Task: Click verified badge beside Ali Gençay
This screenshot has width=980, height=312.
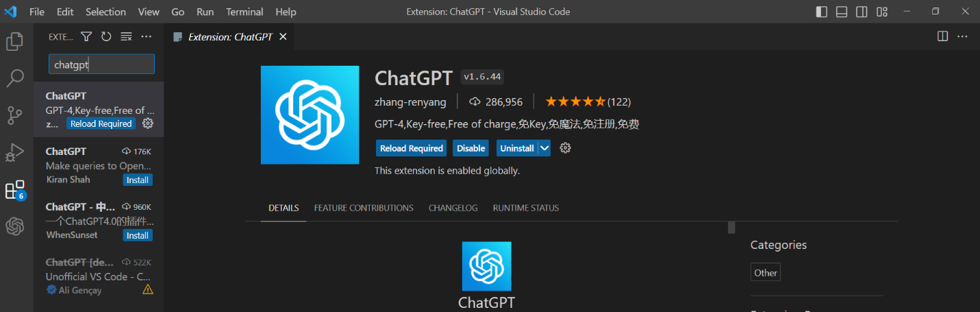Action: (51, 290)
